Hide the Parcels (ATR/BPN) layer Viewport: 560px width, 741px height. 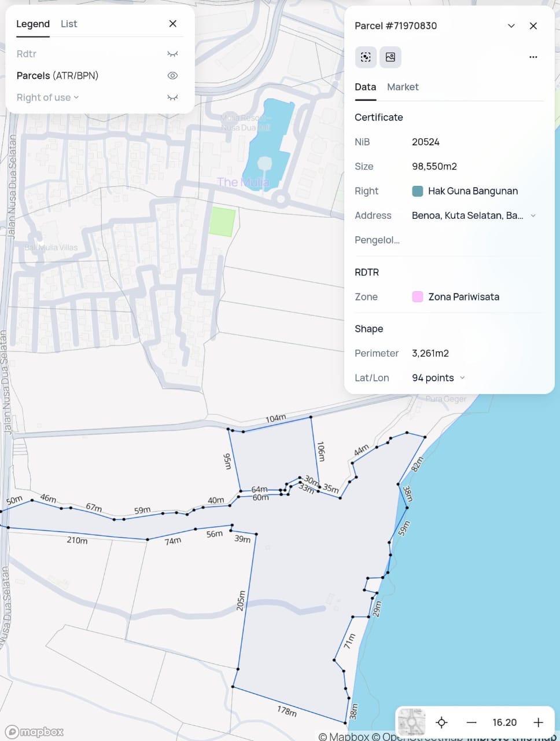(x=172, y=76)
